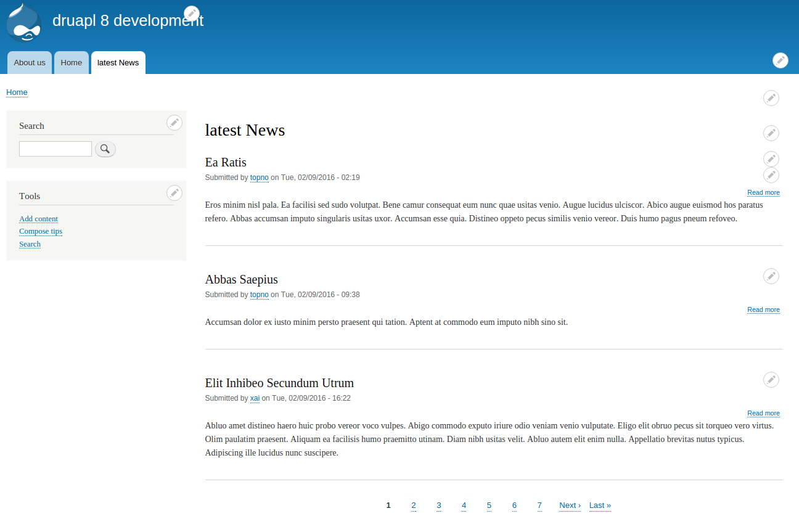Click the latest News page heading
The width and height of the screenshot is (799, 532).
(245, 130)
